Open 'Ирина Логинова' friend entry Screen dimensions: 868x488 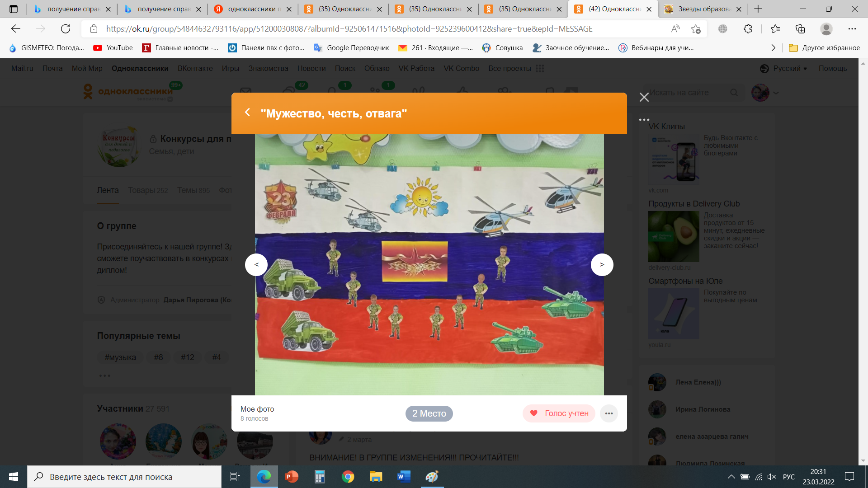pos(703,409)
